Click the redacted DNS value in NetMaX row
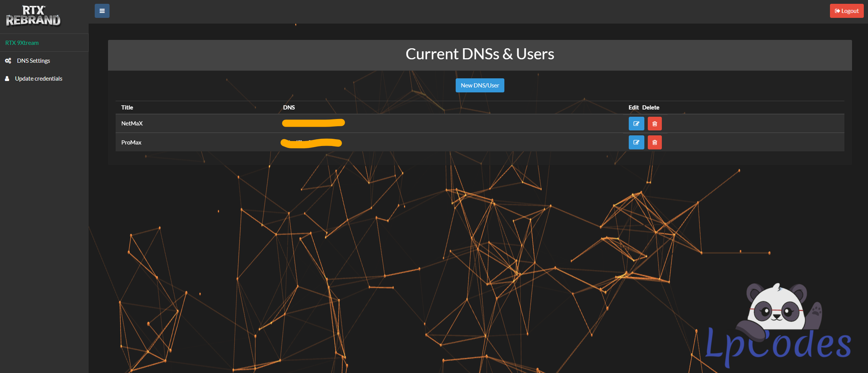868x373 pixels. pyautogui.click(x=313, y=123)
